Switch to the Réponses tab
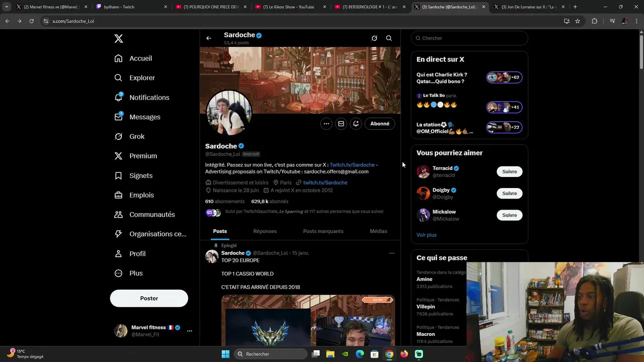This screenshot has width=644, height=362. point(265,231)
